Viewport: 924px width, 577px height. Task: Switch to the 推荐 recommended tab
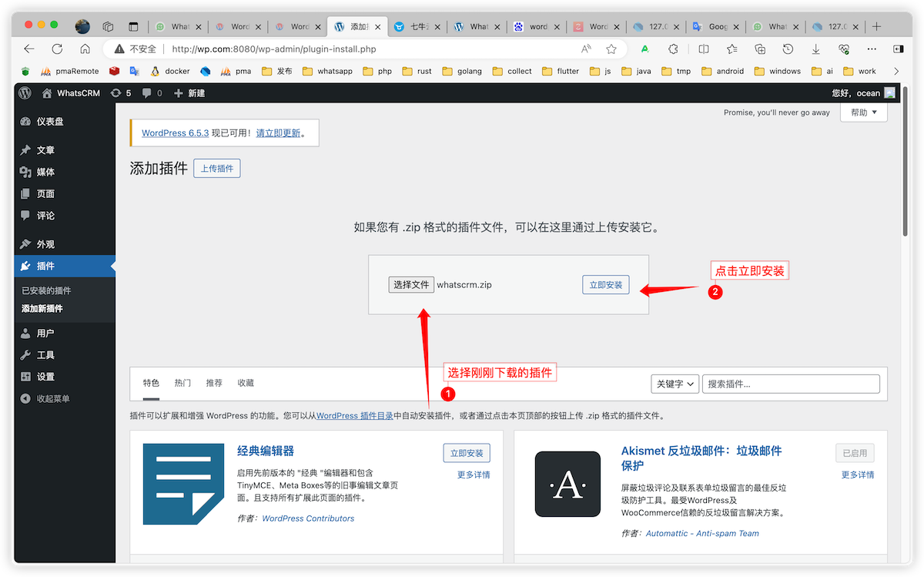214,383
